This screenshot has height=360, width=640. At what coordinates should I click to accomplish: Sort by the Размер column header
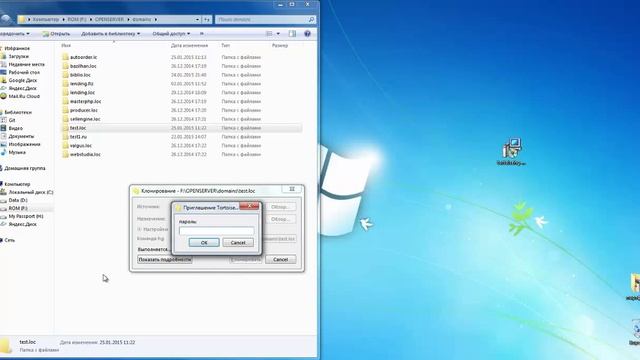coord(280,46)
